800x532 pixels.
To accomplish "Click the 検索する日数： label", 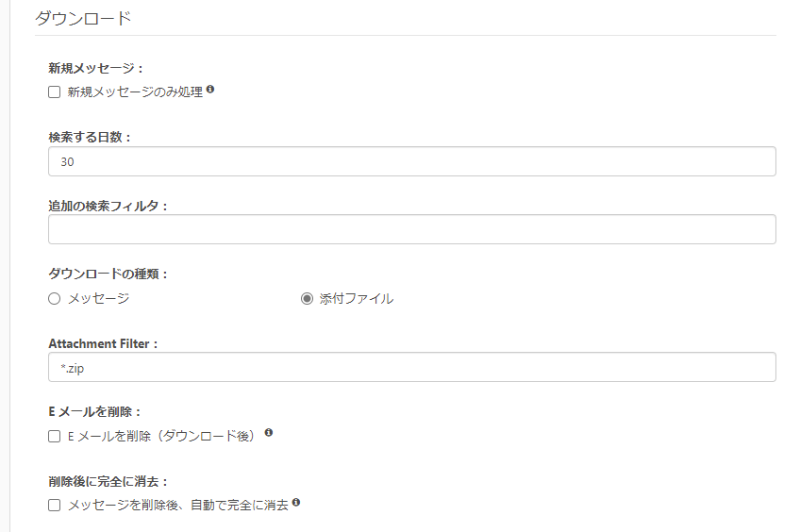I will pyautogui.click(x=91, y=137).
